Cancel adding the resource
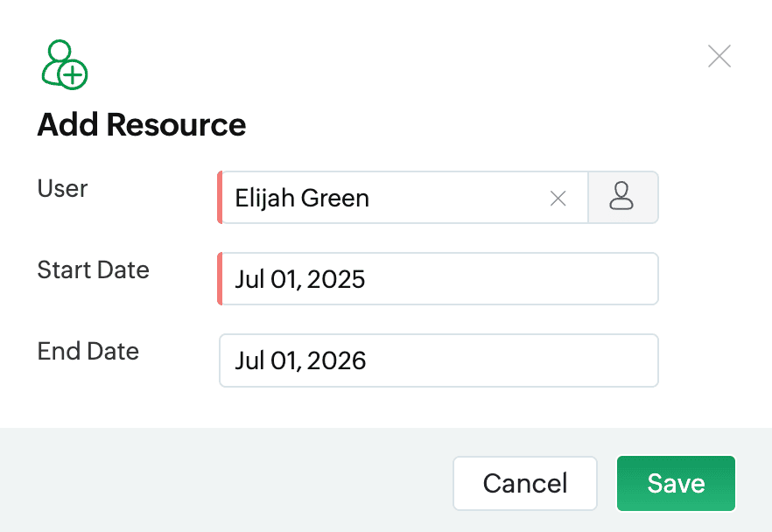Viewport: 772px width, 532px height. coord(525,483)
